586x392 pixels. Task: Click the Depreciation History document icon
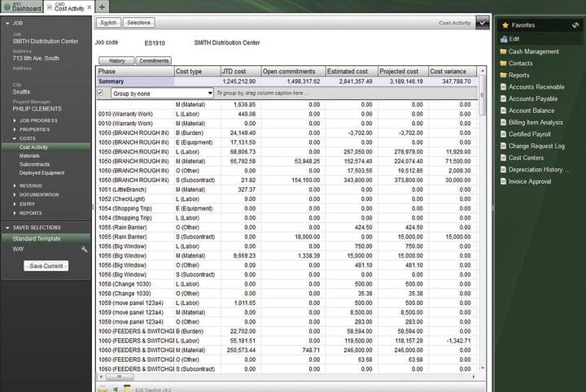tap(504, 169)
